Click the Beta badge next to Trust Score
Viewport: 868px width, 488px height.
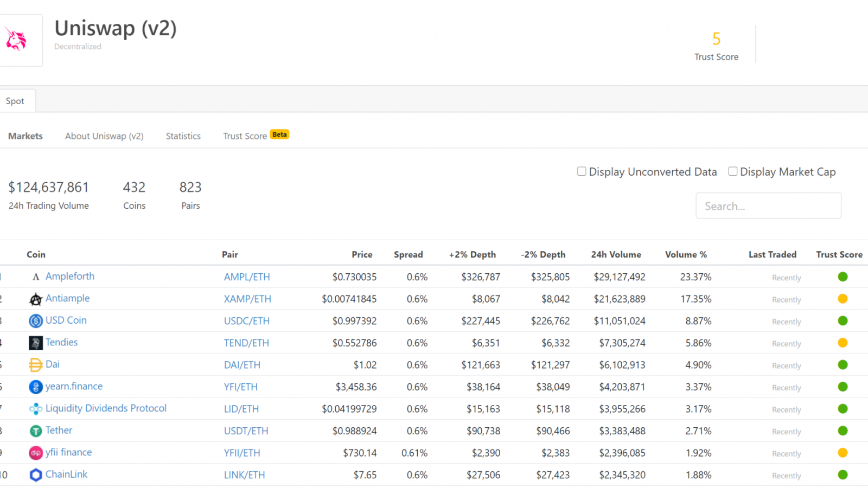(x=280, y=134)
